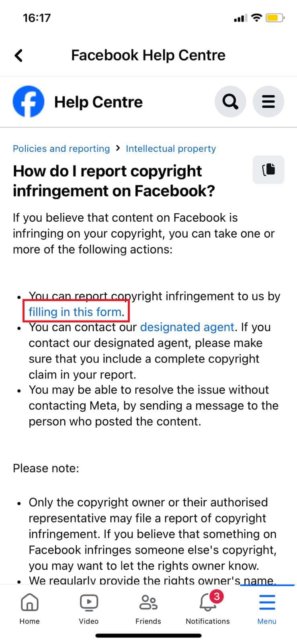Click the copy link icon beside title

[268, 169]
